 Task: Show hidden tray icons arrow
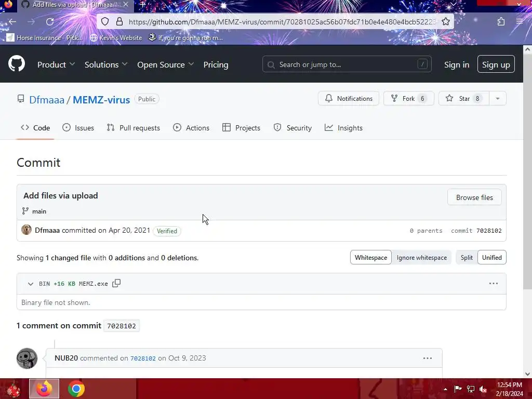pos(445,389)
